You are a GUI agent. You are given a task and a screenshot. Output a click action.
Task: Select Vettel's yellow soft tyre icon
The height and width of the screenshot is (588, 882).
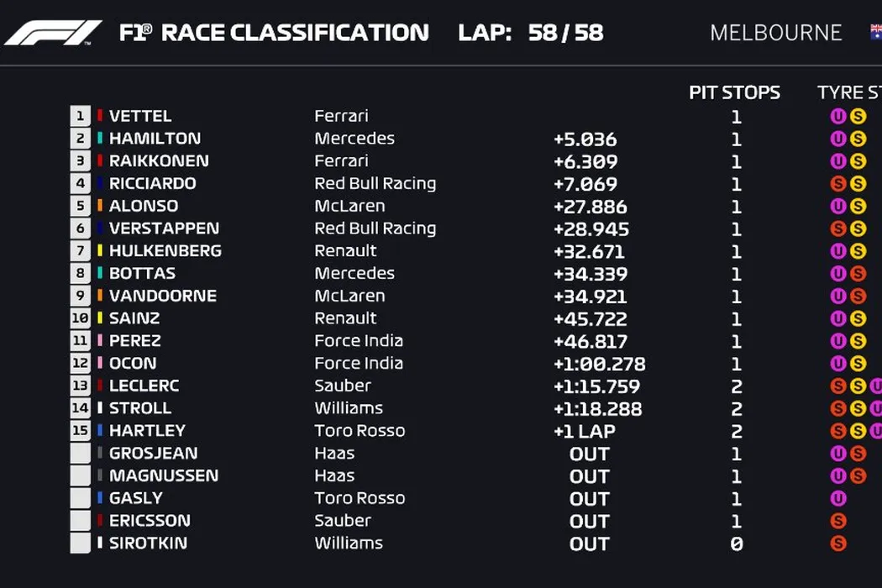pyautogui.click(x=857, y=117)
